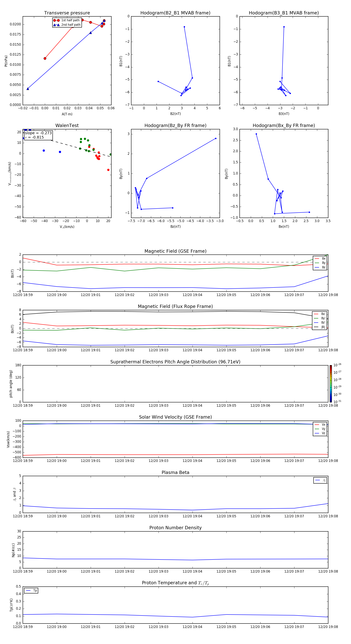
Task: Click the "WalenTest" plot title
Action: [x=67, y=125]
